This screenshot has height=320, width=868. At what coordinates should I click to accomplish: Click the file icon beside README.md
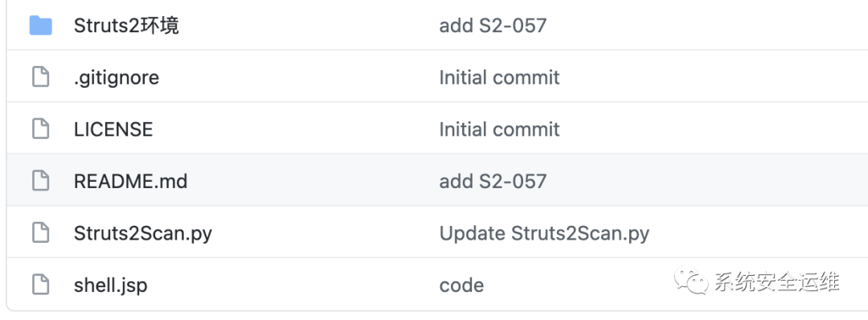point(40,181)
